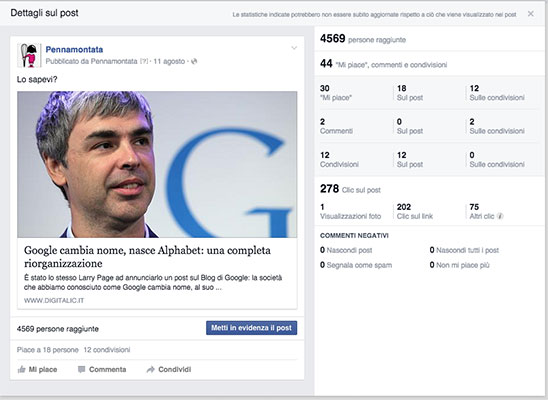Click the globe public audience icon

194,61
